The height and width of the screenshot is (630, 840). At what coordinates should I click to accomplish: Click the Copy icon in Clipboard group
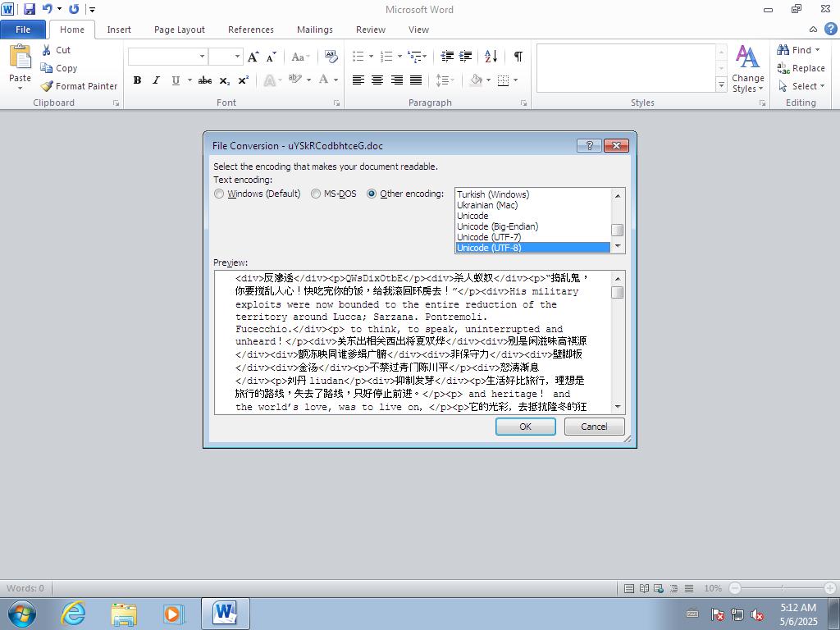(x=47, y=68)
